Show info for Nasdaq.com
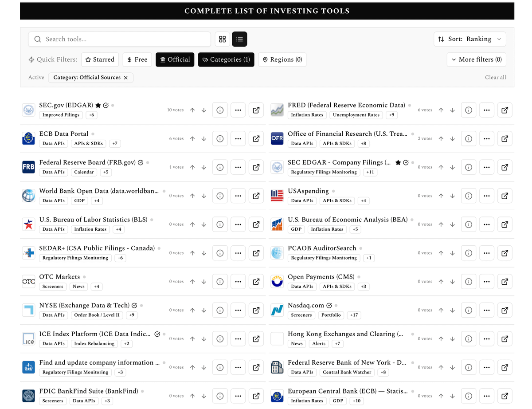This screenshot has width=532, height=409. pos(469,310)
